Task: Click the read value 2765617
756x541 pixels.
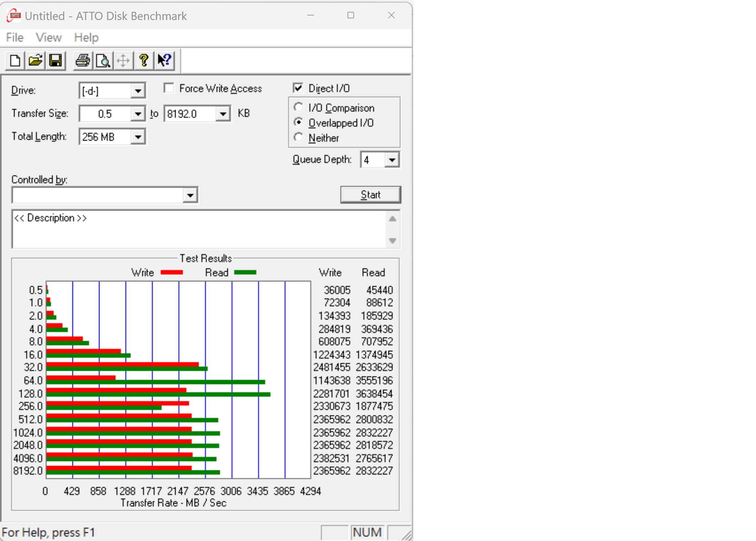Action: (x=374, y=458)
